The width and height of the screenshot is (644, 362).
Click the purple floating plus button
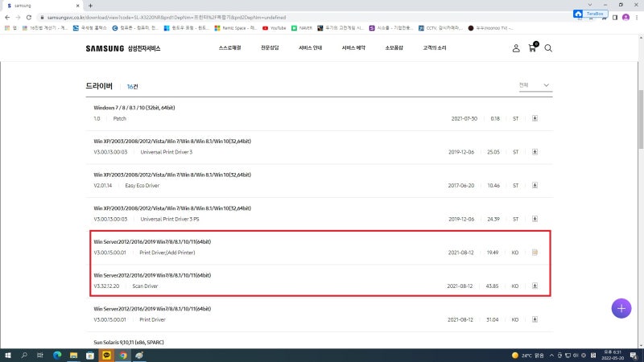pyautogui.click(x=621, y=308)
